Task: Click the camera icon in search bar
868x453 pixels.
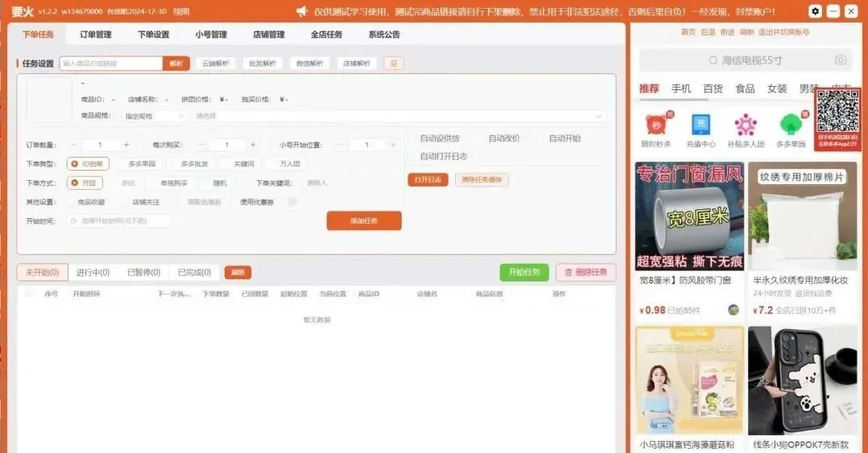Action: tap(840, 60)
